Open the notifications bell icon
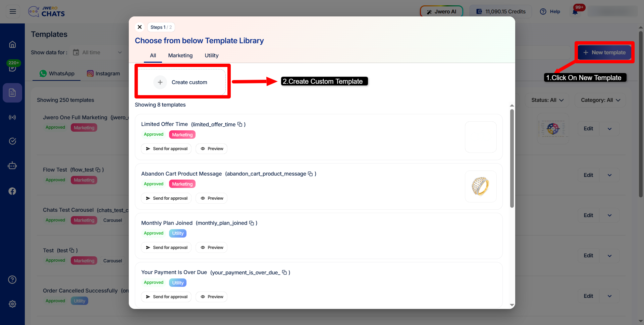This screenshot has width=644, height=325. pyautogui.click(x=575, y=12)
